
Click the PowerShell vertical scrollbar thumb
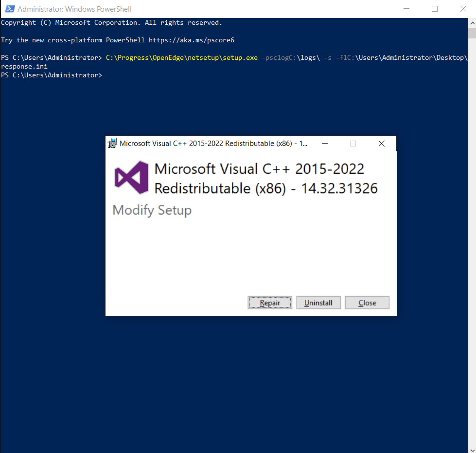[472, 33]
